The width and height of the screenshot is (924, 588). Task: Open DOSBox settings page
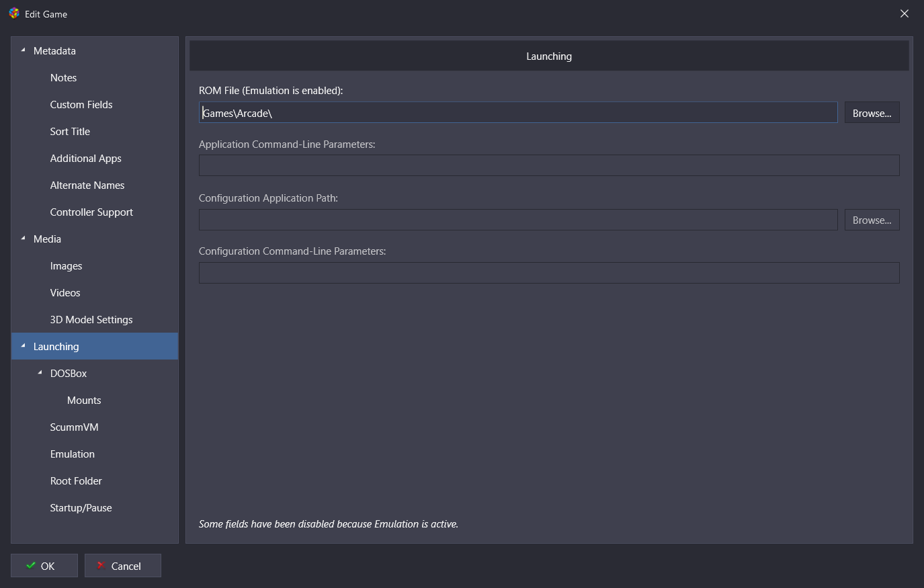click(x=69, y=374)
